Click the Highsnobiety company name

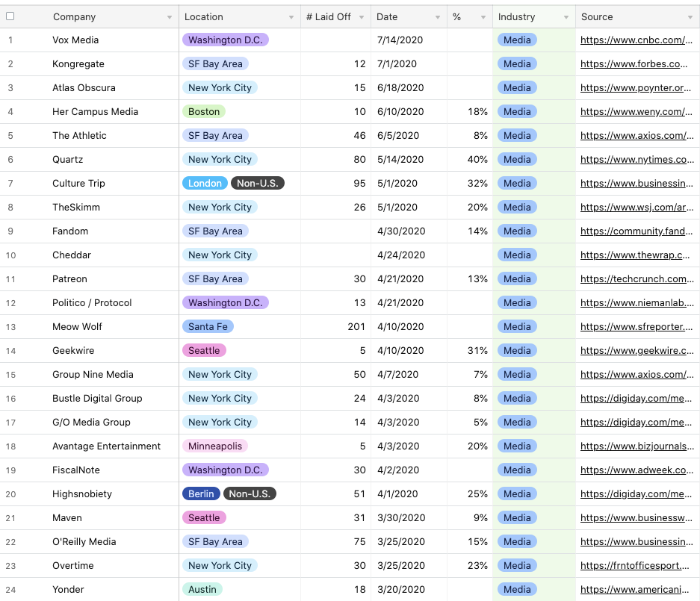(82, 494)
